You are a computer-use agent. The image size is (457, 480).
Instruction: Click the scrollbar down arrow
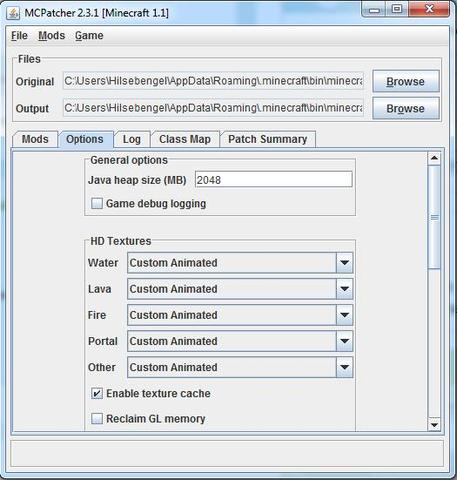pyautogui.click(x=434, y=425)
